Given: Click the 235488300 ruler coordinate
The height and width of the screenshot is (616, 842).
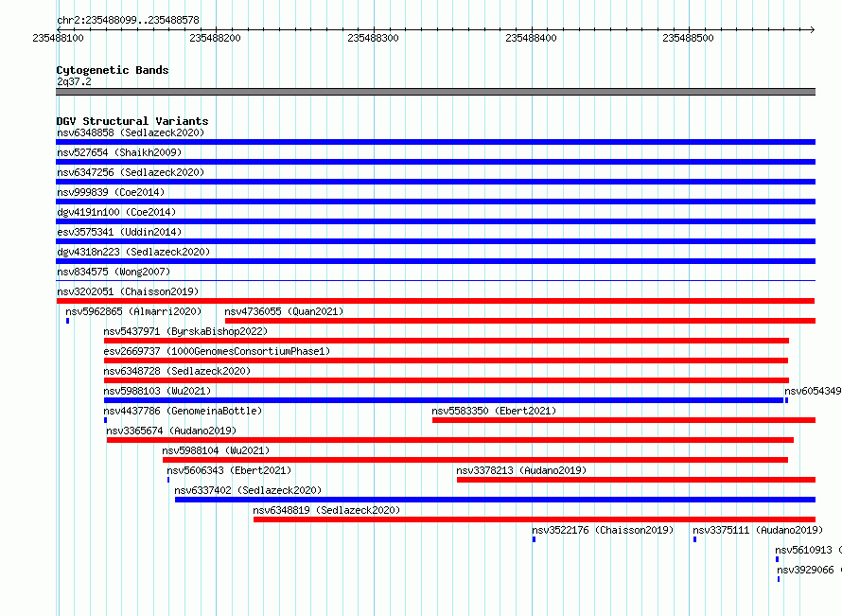Looking at the screenshot, I should pyautogui.click(x=373, y=38).
